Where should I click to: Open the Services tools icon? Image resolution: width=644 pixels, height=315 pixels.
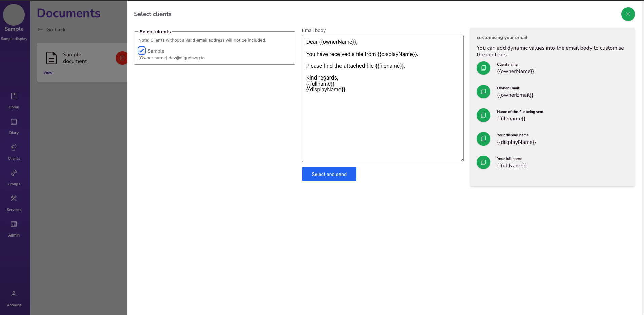tap(14, 199)
